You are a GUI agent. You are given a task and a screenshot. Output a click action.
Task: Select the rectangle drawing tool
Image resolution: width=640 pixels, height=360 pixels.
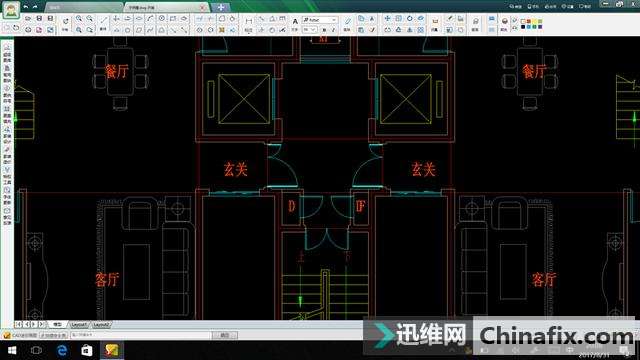point(173,18)
